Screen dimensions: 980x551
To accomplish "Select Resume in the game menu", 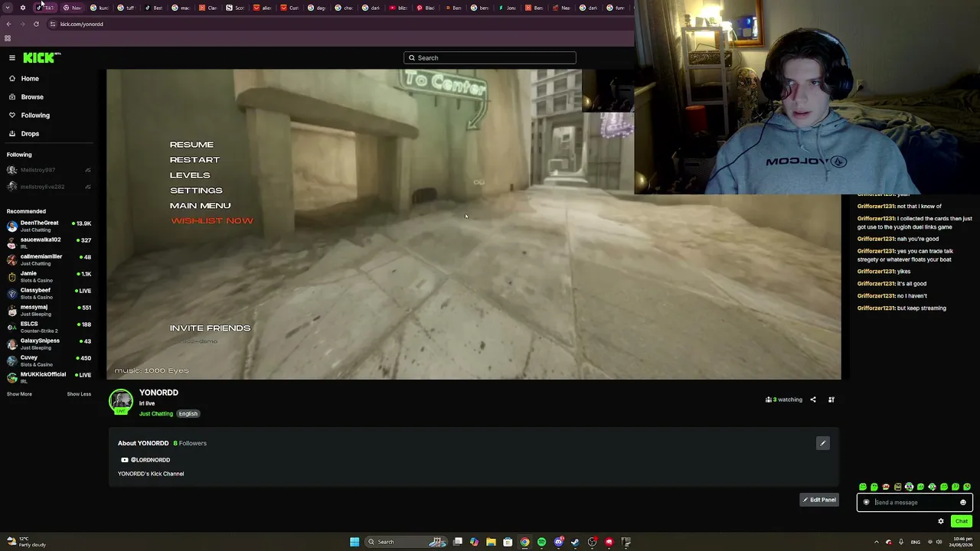I will [191, 145].
